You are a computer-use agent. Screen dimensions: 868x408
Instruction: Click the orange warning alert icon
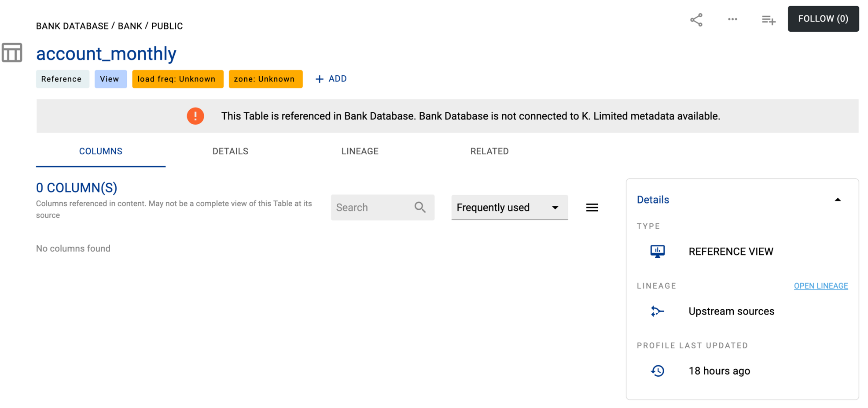tap(195, 116)
